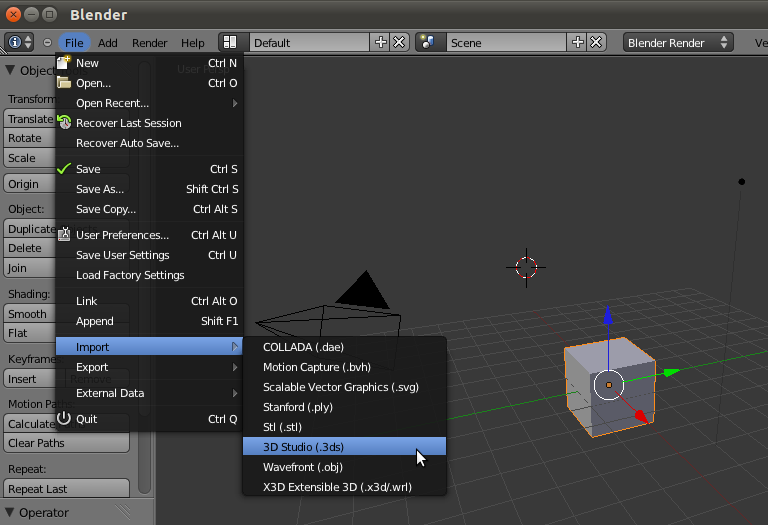Screen dimensions: 768x525
Task: Click the 3D cursor in viewport
Action: [526, 267]
